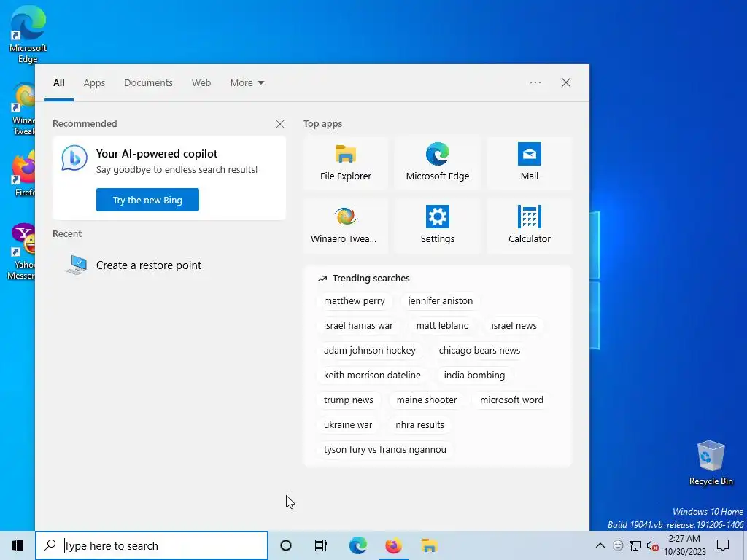Switch to the Web search tab

tap(201, 82)
